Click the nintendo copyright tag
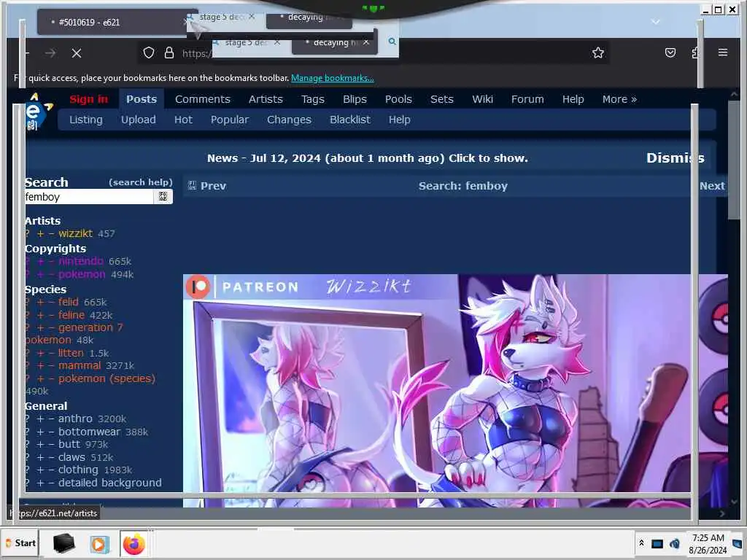This screenshot has height=560, width=747. coord(80,261)
